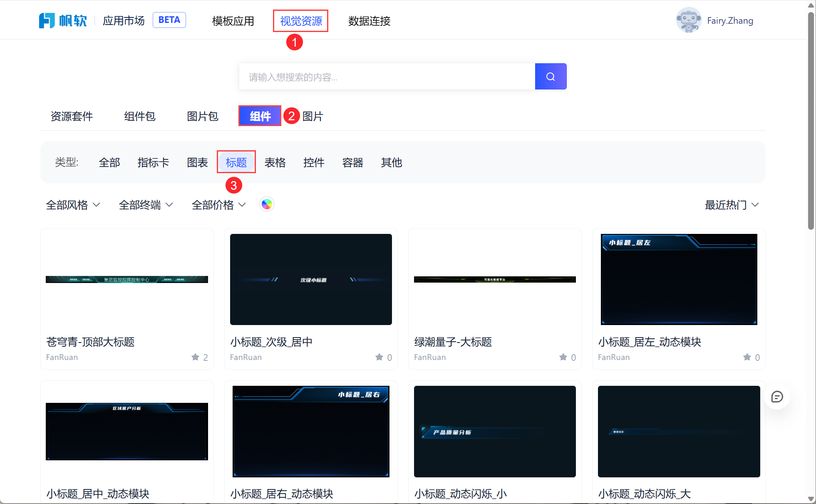816x504 pixels.
Task: Click the search magnifier button
Action: click(x=550, y=77)
